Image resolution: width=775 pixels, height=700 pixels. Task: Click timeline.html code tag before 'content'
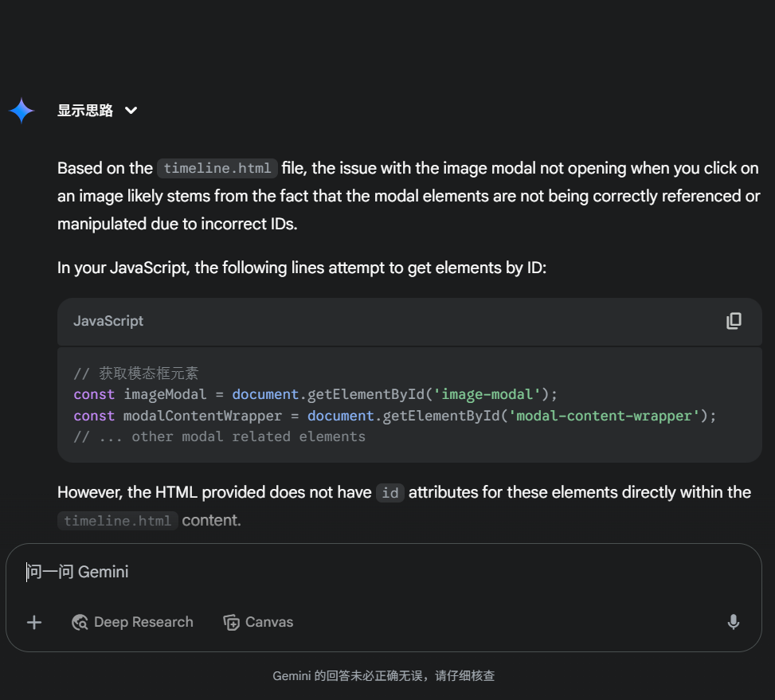coord(118,521)
